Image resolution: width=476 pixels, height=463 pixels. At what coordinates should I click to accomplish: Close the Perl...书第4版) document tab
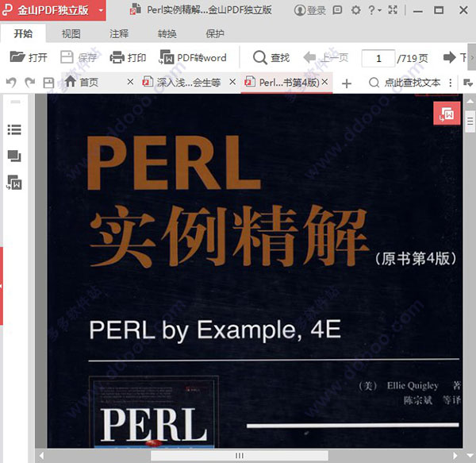[324, 82]
